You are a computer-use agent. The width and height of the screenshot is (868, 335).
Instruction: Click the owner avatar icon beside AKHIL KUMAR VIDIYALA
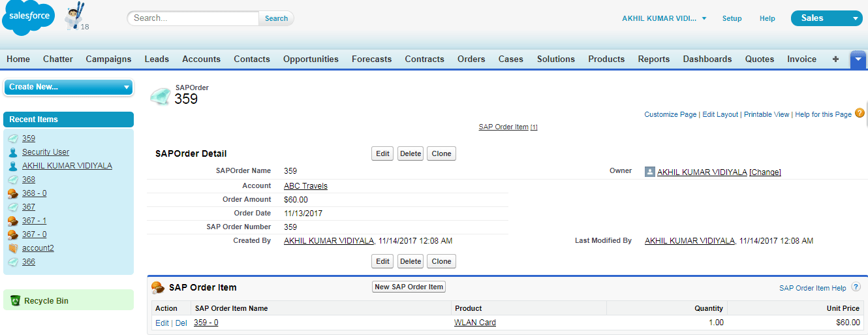point(649,172)
